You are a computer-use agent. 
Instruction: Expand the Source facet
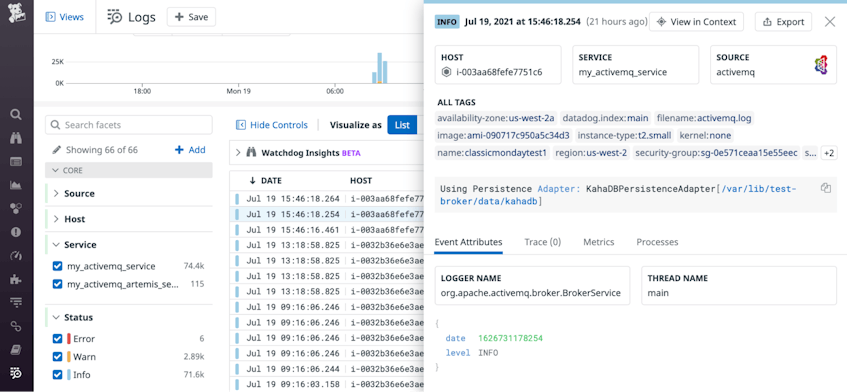click(56, 193)
